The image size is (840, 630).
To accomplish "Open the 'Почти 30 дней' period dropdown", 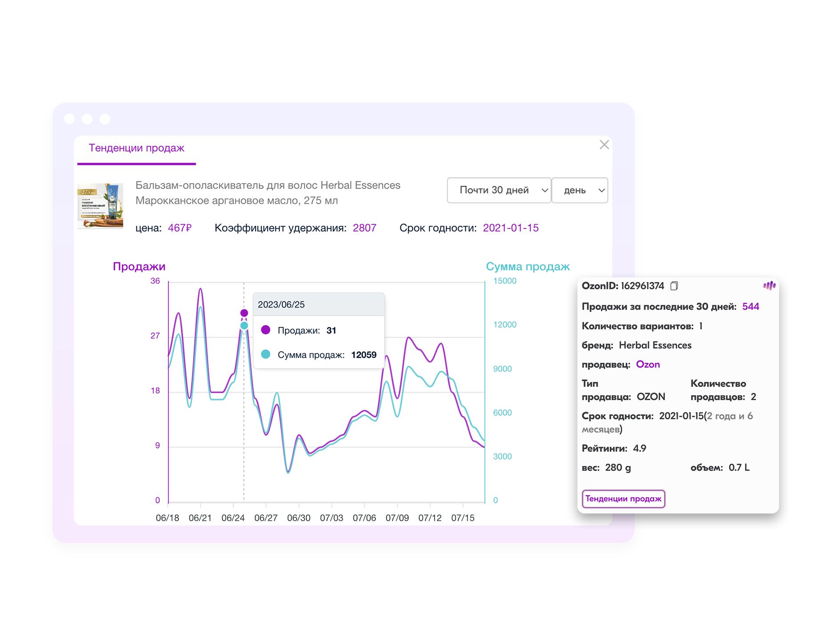I will coord(499,190).
